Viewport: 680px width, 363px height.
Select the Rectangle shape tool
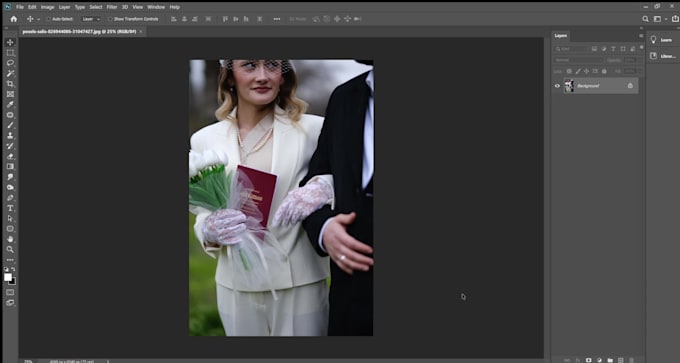click(10, 229)
